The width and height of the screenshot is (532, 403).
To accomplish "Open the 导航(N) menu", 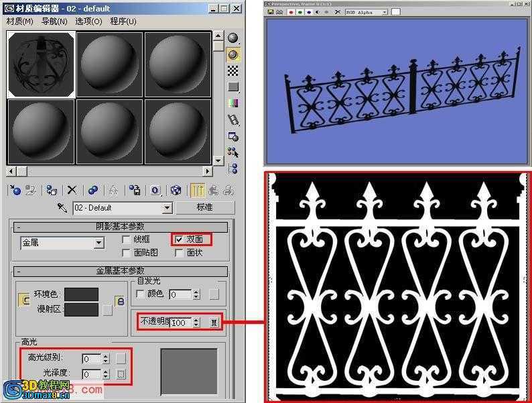I will coord(54,21).
